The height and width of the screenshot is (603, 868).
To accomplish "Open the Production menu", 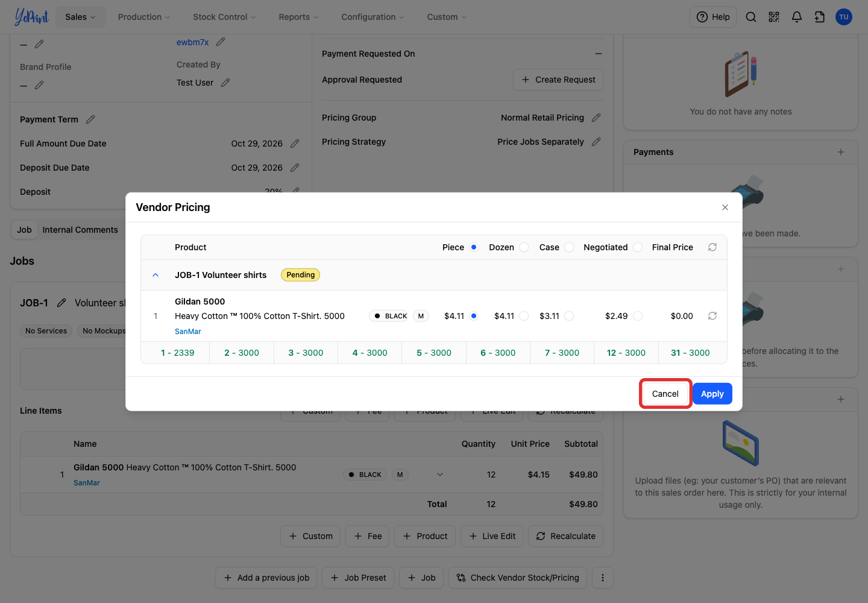I will (144, 17).
